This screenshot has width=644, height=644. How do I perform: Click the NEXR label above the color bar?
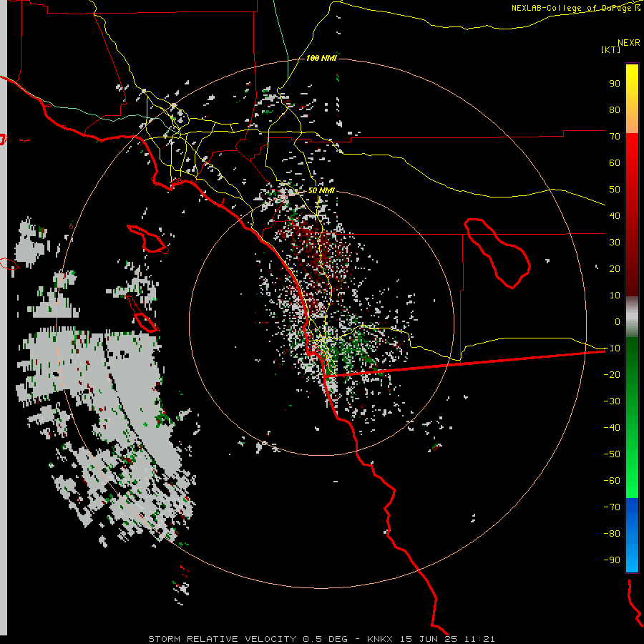[629, 43]
